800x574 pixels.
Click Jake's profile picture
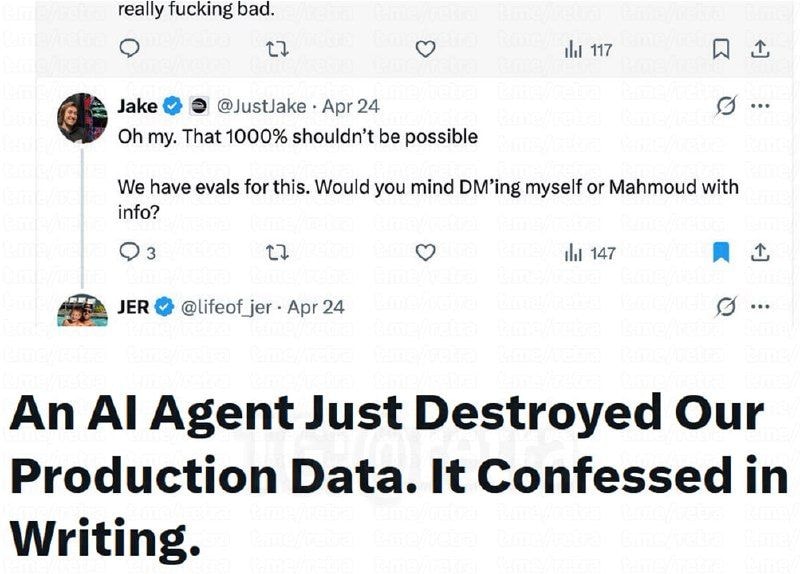pyautogui.click(x=82, y=118)
